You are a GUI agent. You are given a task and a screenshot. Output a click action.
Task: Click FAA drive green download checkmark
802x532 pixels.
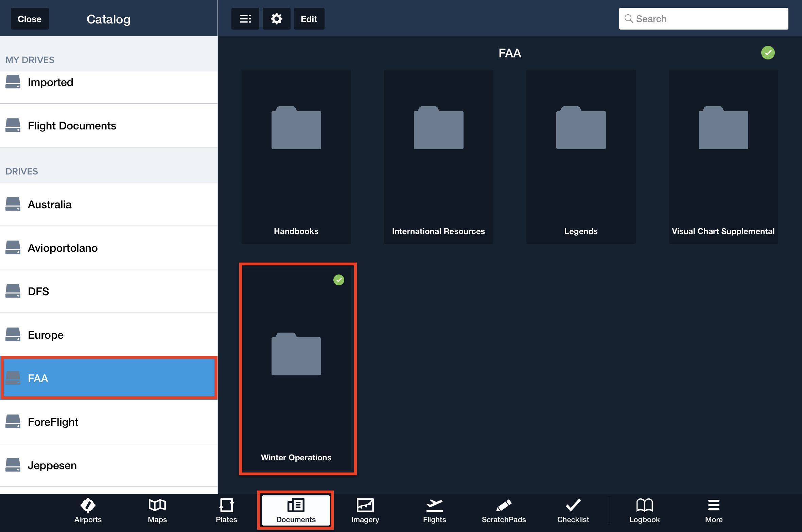pyautogui.click(x=768, y=53)
